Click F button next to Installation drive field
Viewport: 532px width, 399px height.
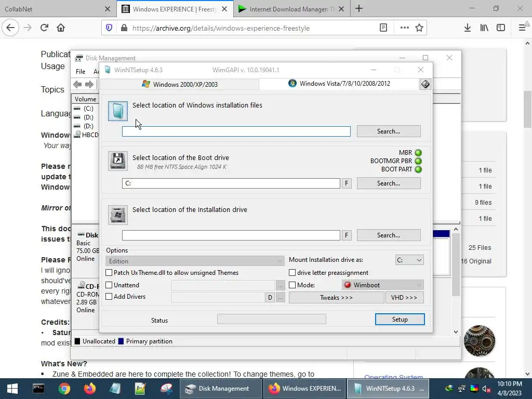pos(347,235)
